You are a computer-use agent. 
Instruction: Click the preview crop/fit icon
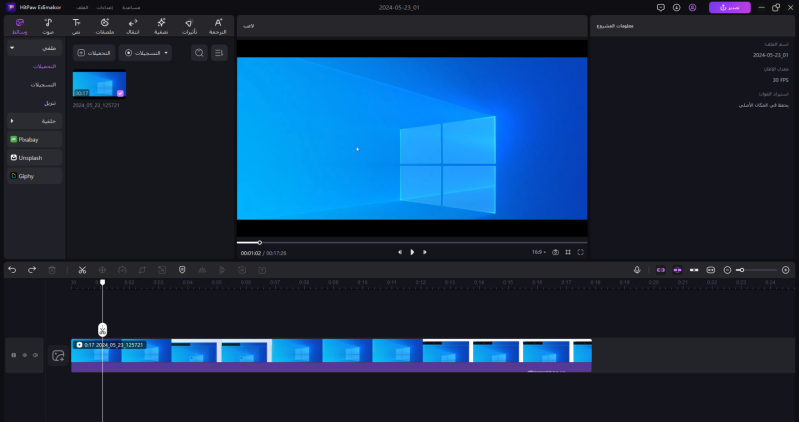coord(568,252)
